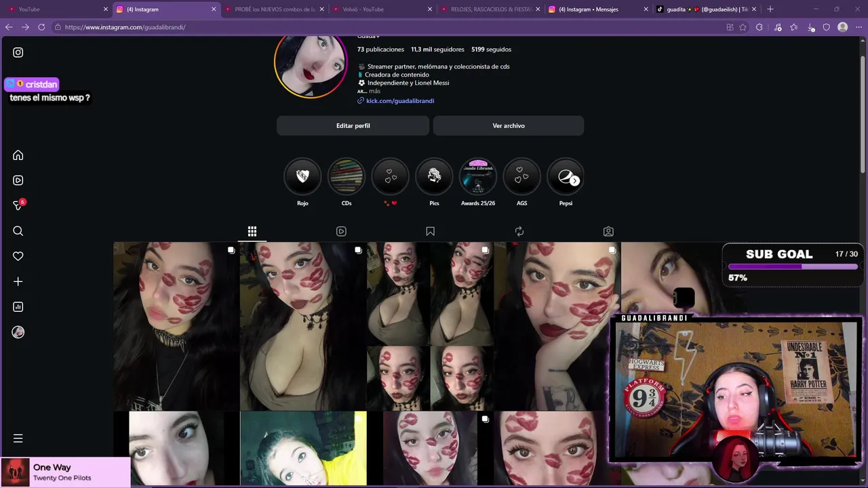Viewport: 868px width, 488px height.
Task: Open browser profile avatar
Action: click(x=843, y=27)
